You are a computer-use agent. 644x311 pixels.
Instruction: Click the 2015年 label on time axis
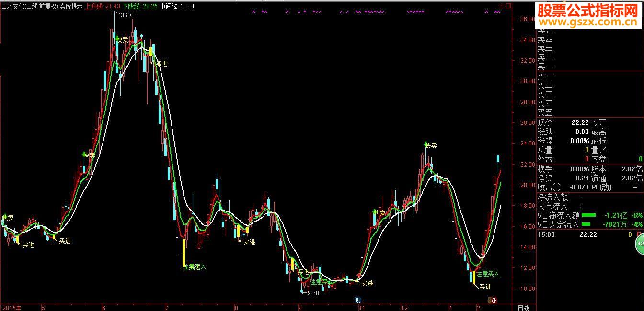tap(12, 307)
